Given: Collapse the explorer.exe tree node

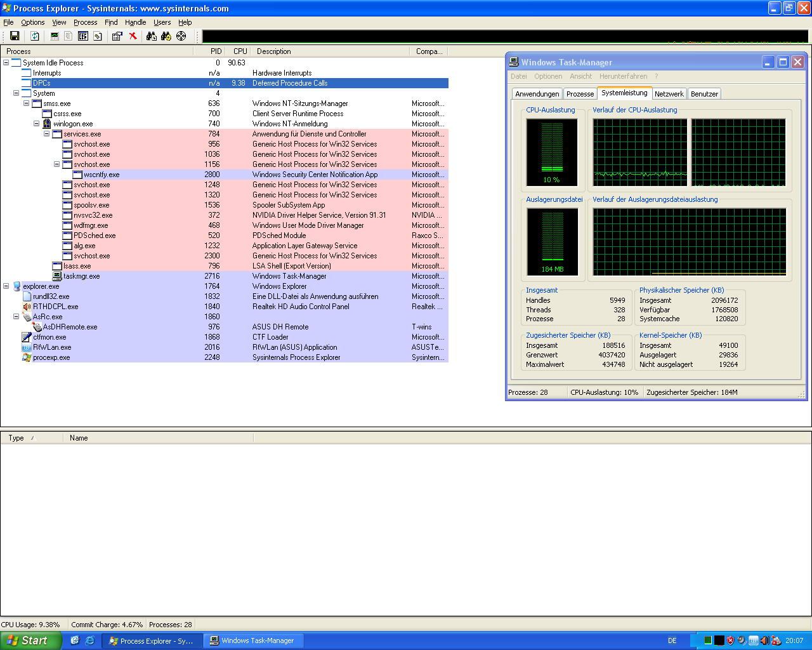Looking at the screenshot, I should 6,286.
